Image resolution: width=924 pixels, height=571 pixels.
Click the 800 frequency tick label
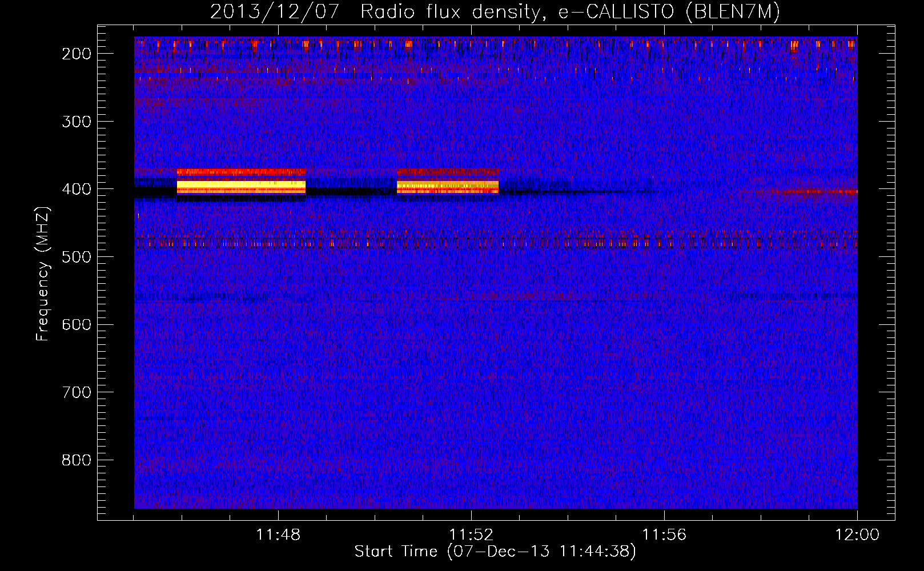[76, 460]
